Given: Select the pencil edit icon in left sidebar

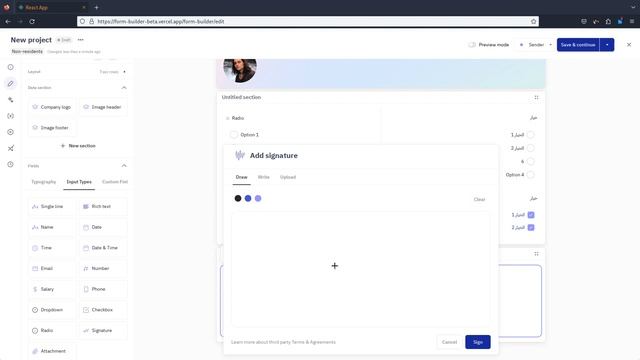Looking at the screenshot, I should (x=11, y=83).
